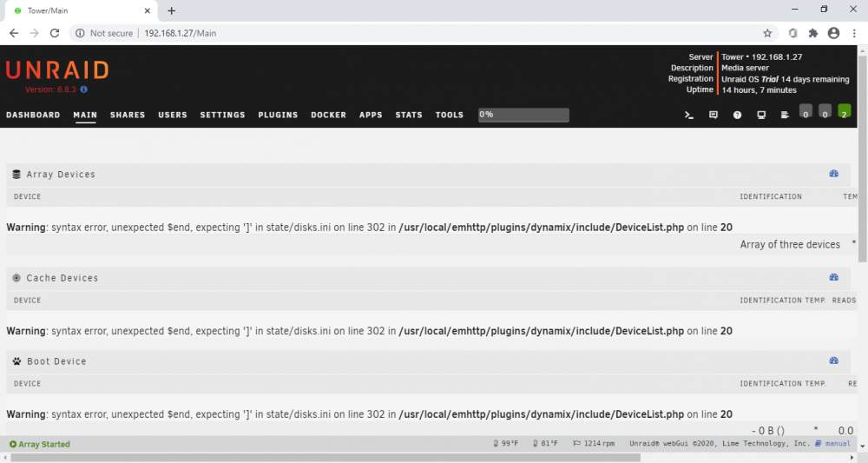The width and height of the screenshot is (868, 463).
Task: Click the Array Started status text
Action: click(44, 444)
